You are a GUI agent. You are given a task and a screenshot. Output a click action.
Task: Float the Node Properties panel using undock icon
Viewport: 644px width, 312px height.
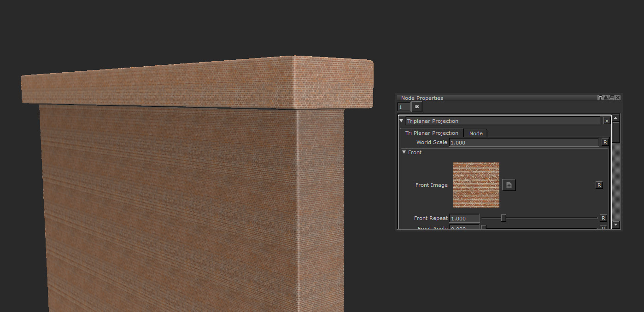point(612,98)
